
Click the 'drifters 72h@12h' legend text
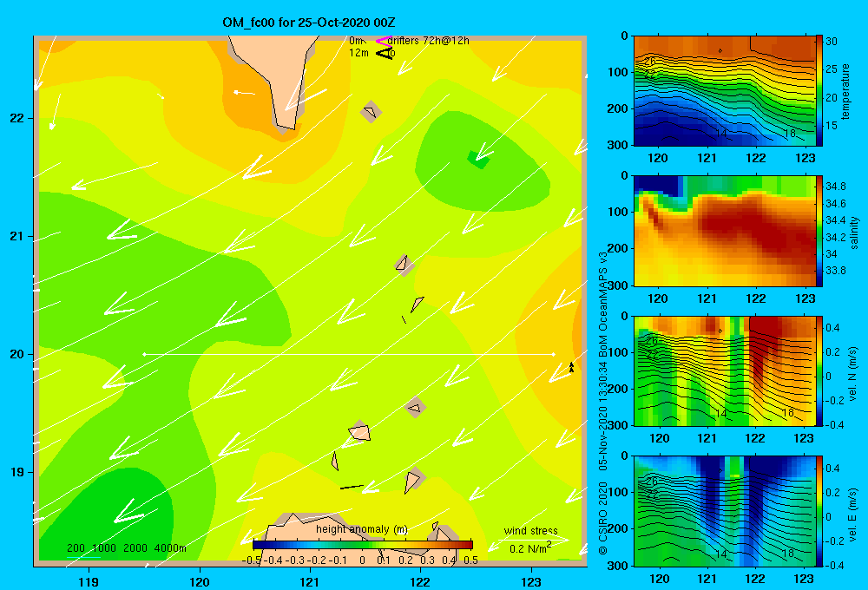(429, 41)
